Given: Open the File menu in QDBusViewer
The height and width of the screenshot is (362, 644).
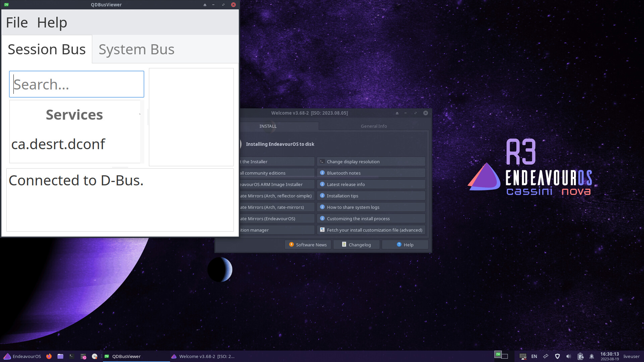Looking at the screenshot, I should click(17, 23).
